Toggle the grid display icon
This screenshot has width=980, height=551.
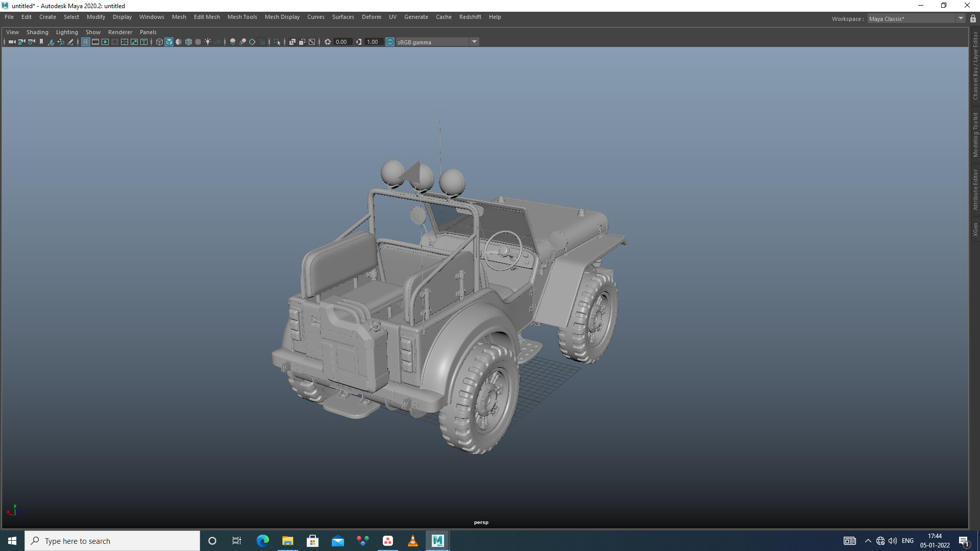(86, 42)
